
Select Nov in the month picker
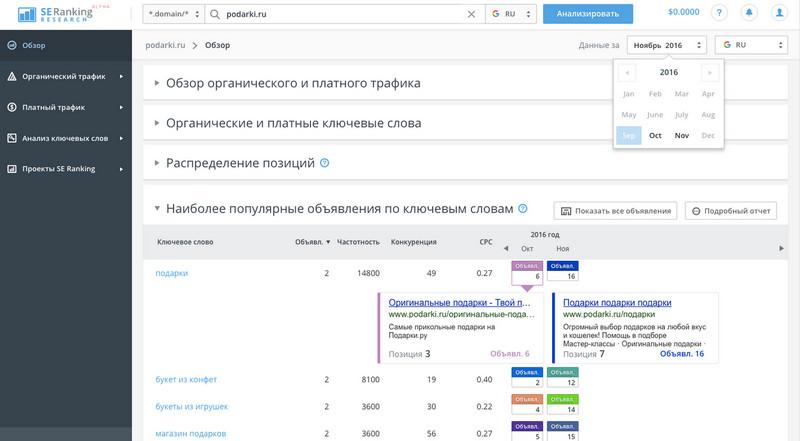pyautogui.click(x=682, y=135)
